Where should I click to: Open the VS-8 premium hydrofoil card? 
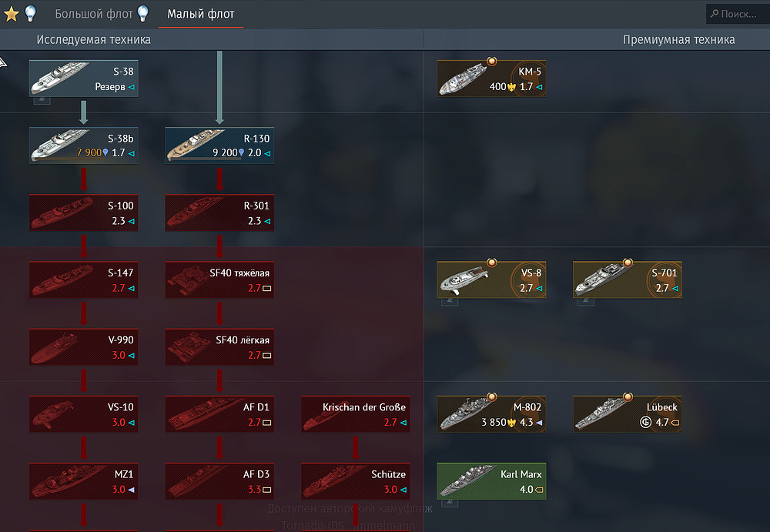coord(491,280)
